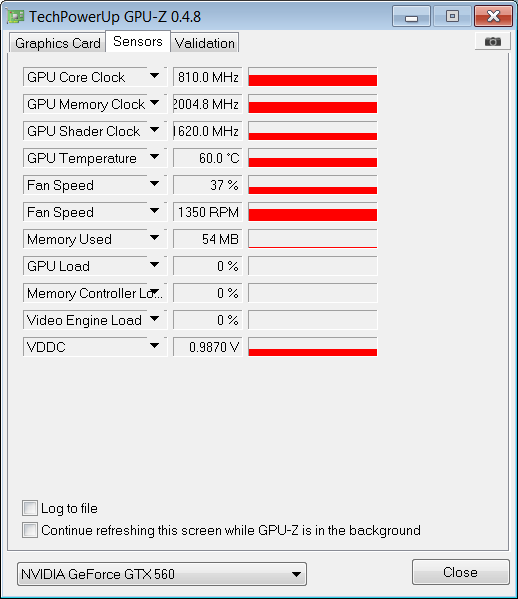Enable the Log to file checkbox
The height and width of the screenshot is (599, 518).
(30, 508)
